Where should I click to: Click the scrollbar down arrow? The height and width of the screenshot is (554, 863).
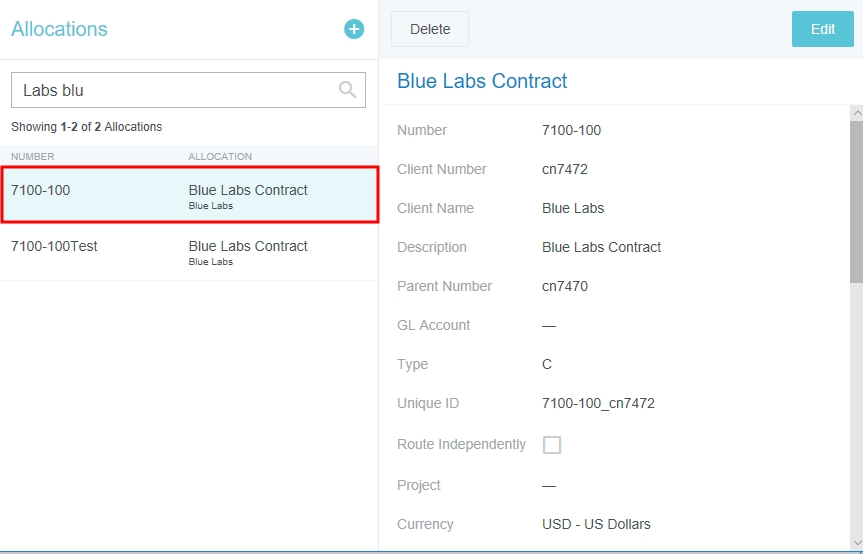tap(856, 541)
